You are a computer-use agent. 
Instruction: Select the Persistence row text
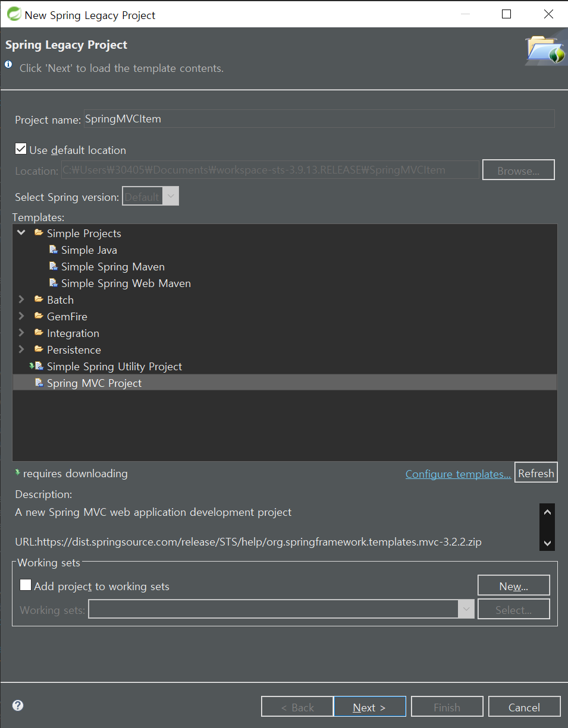[x=74, y=349]
